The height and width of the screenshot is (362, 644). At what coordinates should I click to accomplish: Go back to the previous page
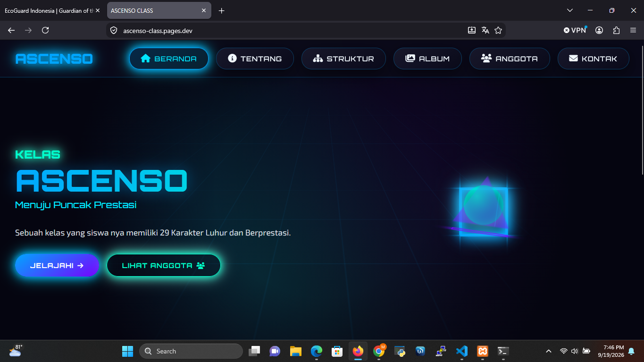[11, 30]
